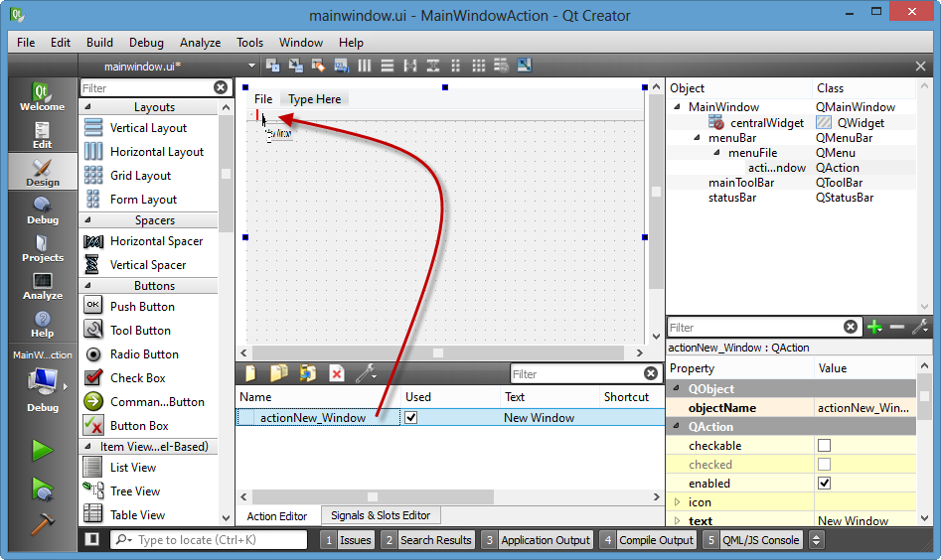The image size is (941, 560).
Task: Start debugging with the Run-Debug icon
Action: tap(42, 489)
